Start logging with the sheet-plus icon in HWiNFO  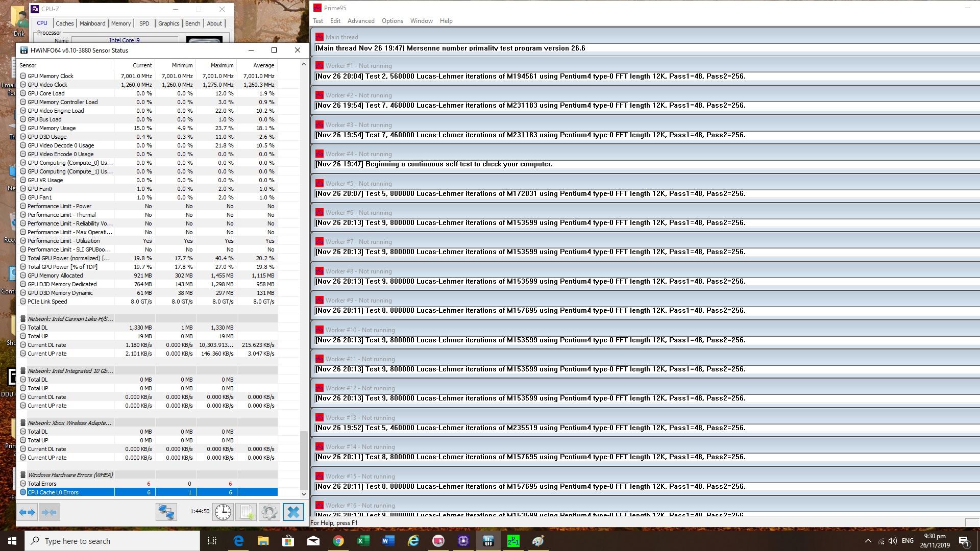click(x=247, y=512)
